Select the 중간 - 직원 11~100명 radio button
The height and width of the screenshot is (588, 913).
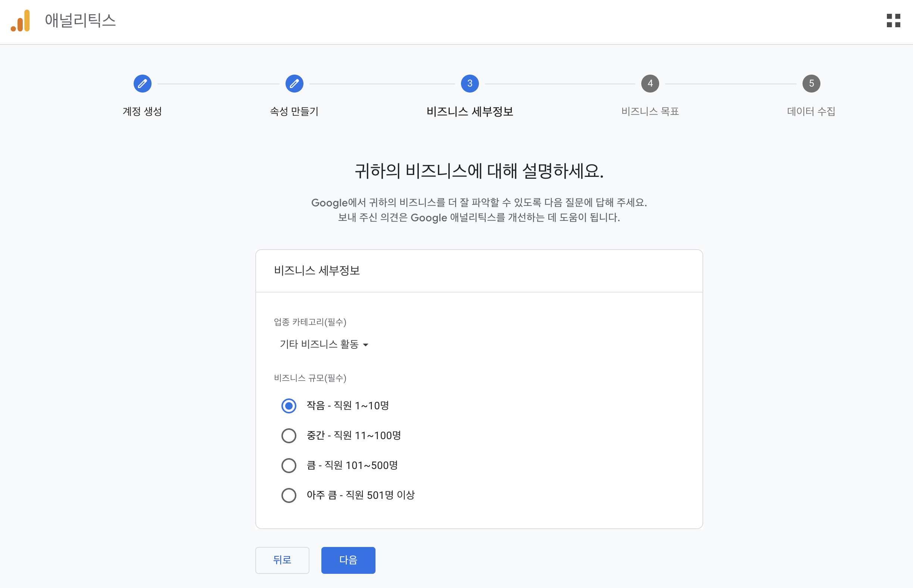(289, 436)
